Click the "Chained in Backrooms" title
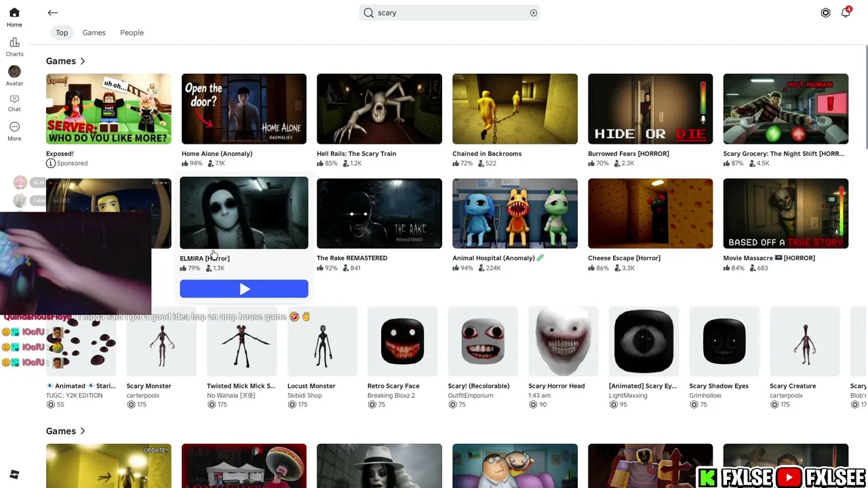 487,154
